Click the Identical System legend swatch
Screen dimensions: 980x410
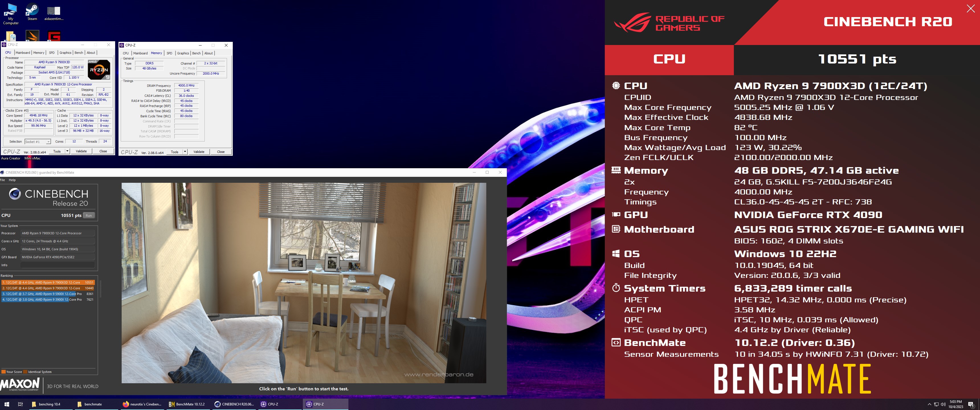[25, 372]
